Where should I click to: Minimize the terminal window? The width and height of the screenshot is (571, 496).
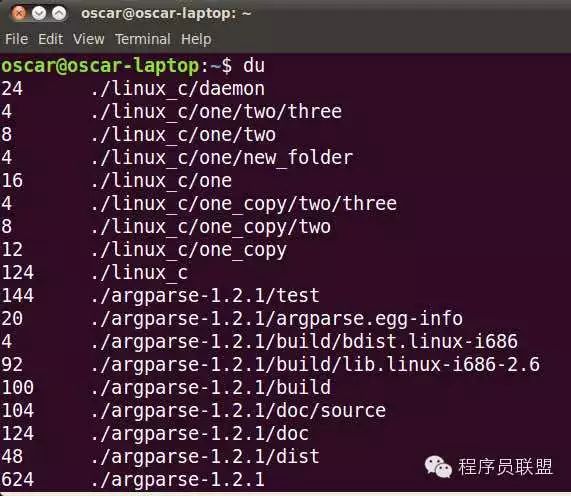(39, 13)
